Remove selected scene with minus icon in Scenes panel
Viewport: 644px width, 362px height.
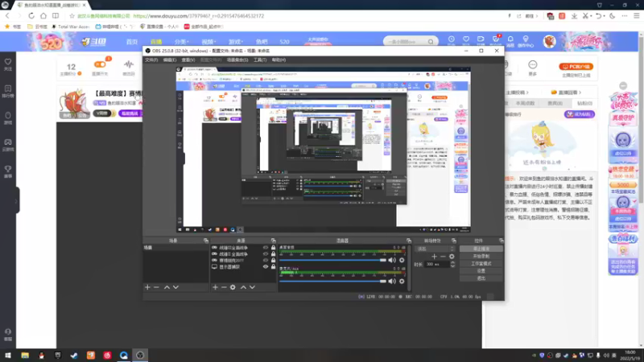(156, 287)
